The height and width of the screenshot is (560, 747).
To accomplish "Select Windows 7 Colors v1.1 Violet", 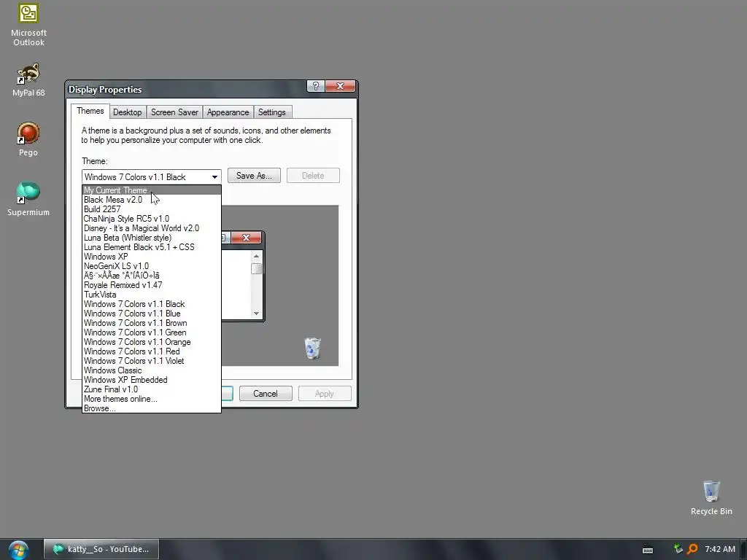I will click(x=152, y=361).
